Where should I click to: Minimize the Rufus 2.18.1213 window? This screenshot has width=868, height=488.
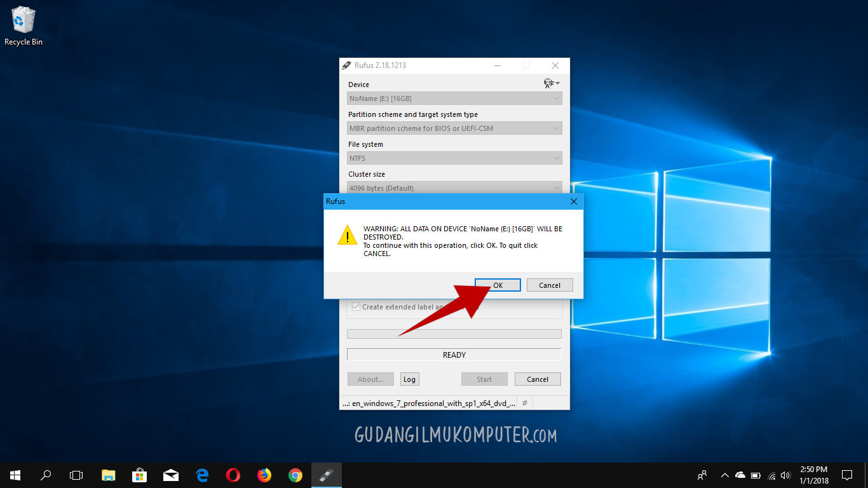(497, 65)
